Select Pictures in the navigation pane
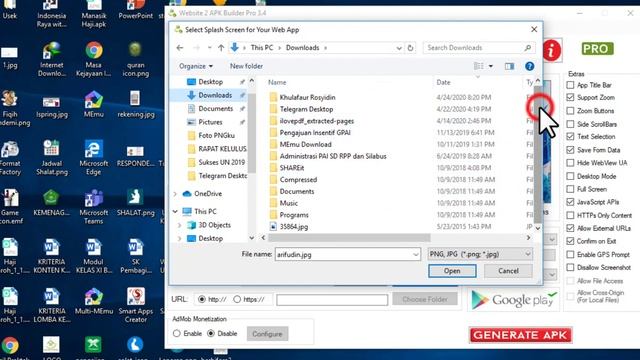Screen dimensions: 640x360 pos(211,122)
